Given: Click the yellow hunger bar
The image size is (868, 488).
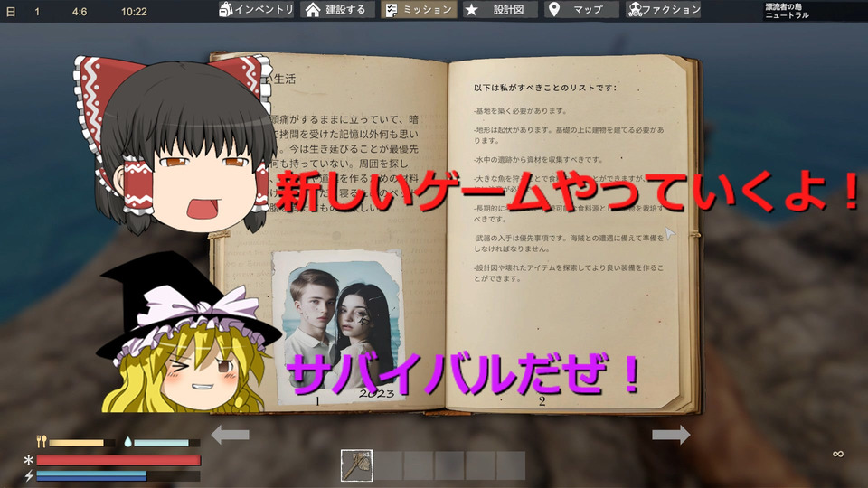Looking at the screenshot, I should [82, 443].
